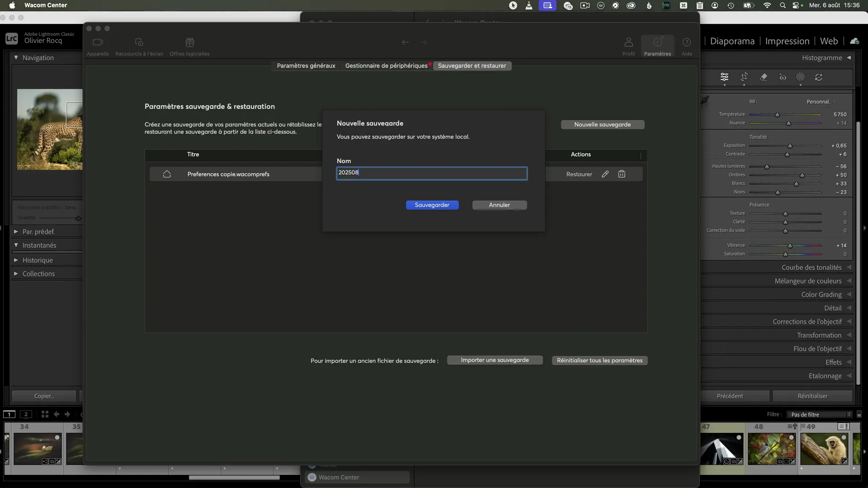The height and width of the screenshot is (488, 868).
Task: Open the Paramètres tab in Wacom Center toolbar
Action: [657, 47]
